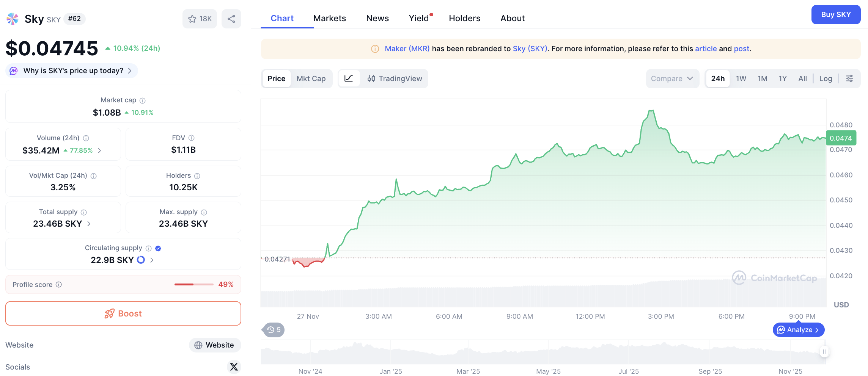Click the X (Twitter) social icon

coord(234,367)
